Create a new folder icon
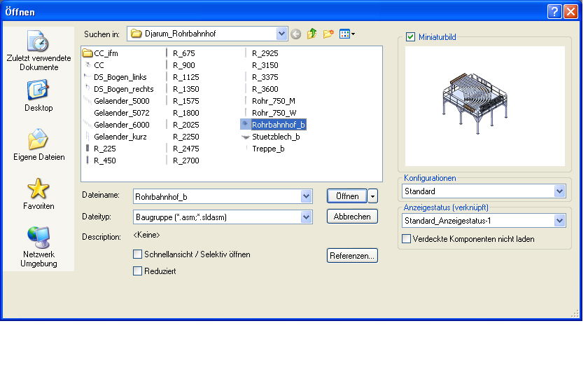The image size is (588, 368). click(328, 34)
